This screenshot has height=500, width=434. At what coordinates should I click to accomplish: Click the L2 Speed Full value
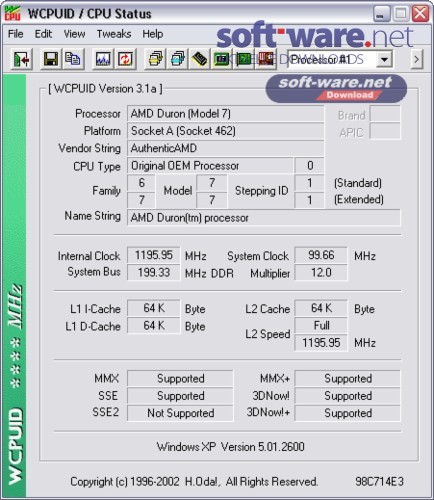(x=321, y=326)
